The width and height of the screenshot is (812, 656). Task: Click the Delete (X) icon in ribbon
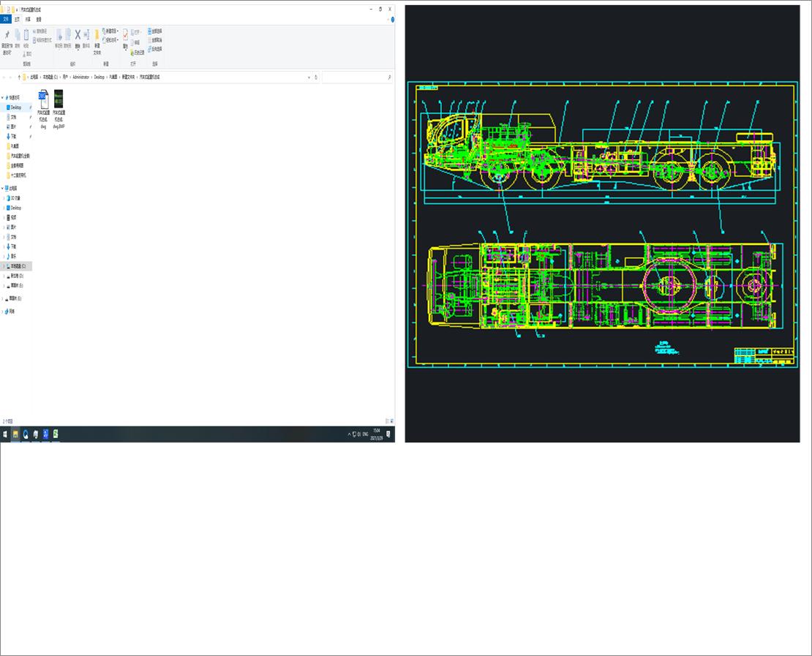78,35
